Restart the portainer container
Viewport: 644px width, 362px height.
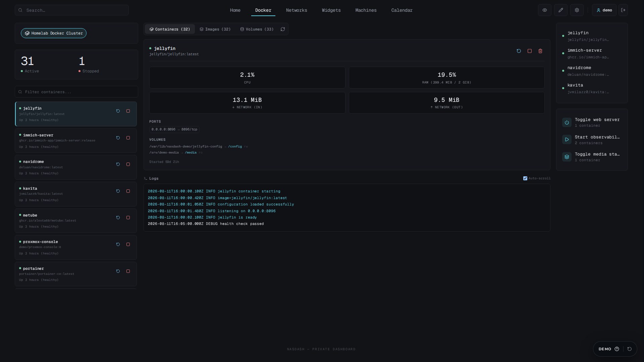coord(118,271)
